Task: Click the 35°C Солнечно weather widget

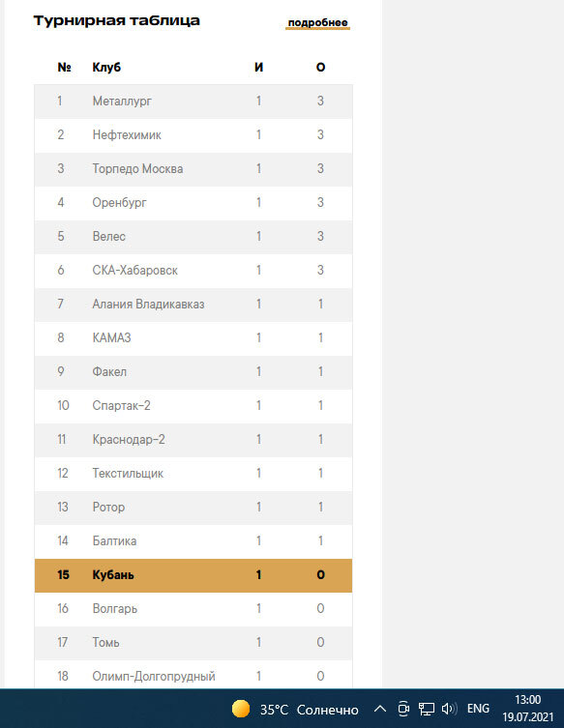Action: point(295,709)
